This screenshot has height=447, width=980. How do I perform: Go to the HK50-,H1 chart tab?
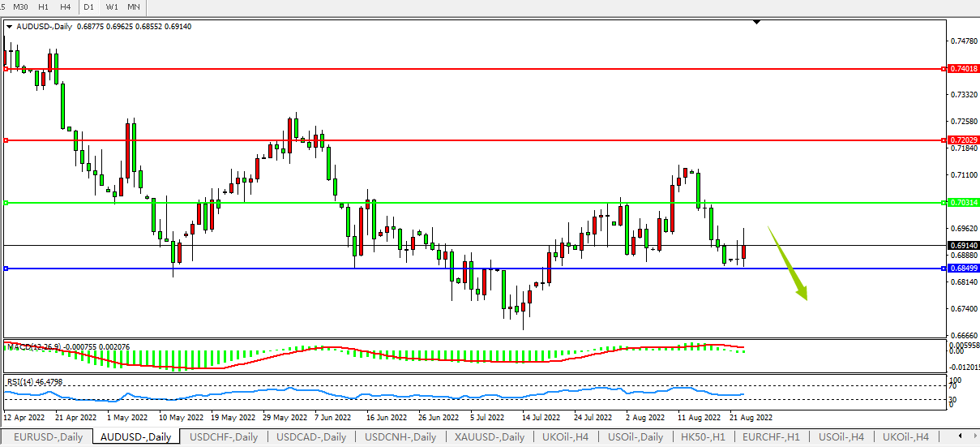pos(702,437)
